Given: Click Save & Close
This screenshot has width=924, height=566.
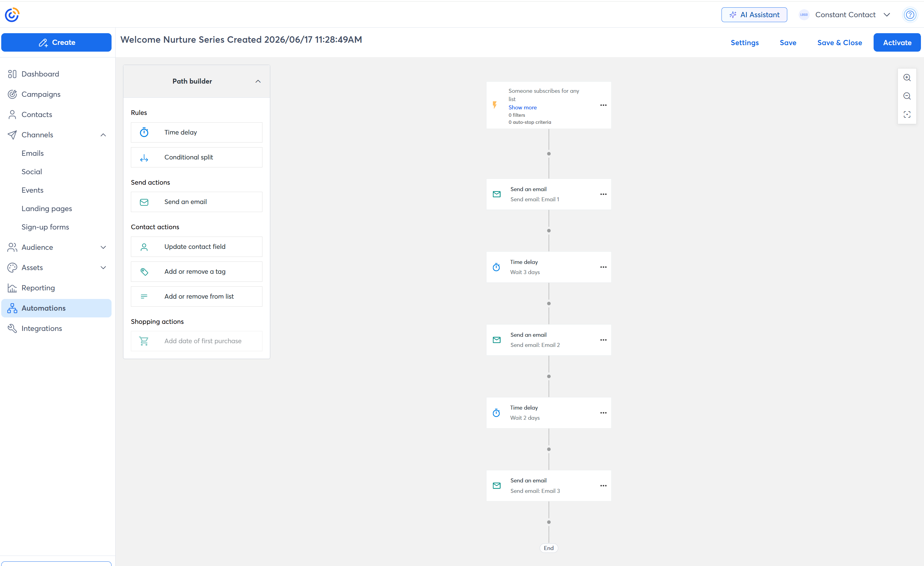Looking at the screenshot, I should point(839,43).
